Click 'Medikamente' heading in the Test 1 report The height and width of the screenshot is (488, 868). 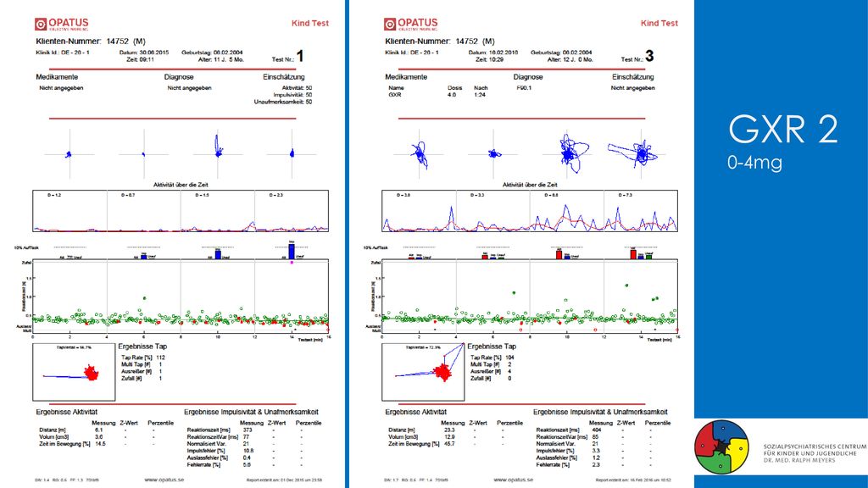click(x=57, y=77)
